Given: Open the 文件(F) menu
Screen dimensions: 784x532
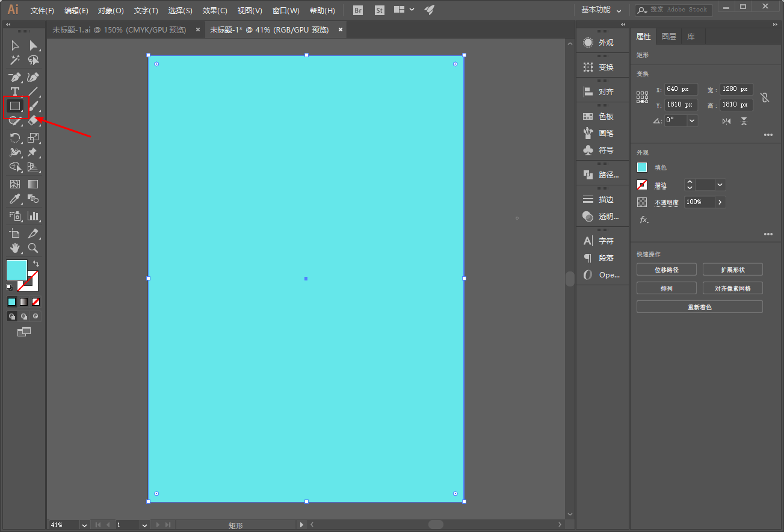Looking at the screenshot, I should pos(42,11).
